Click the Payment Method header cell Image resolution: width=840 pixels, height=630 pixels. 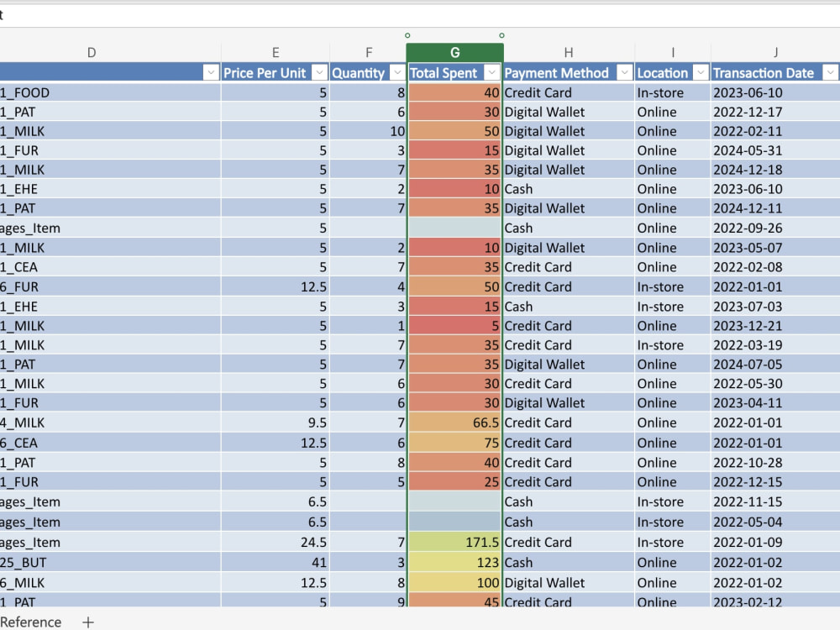pyautogui.click(x=569, y=73)
